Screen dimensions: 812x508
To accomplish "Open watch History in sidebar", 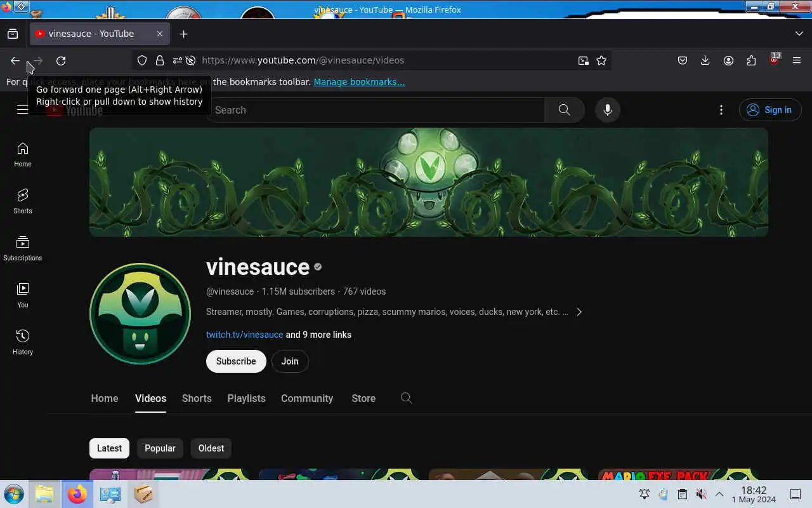I will pyautogui.click(x=23, y=342).
